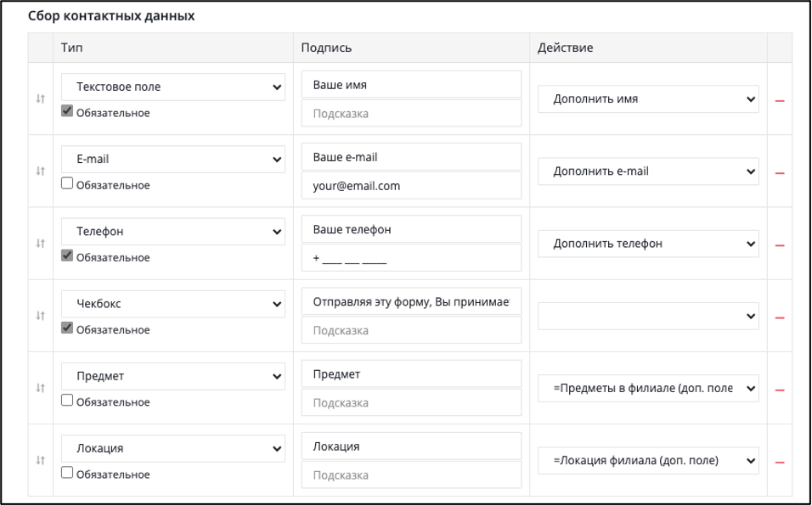Uncheck Обязательное under Текстовое поле
The width and height of the screenshot is (812, 505).
[67, 110]
